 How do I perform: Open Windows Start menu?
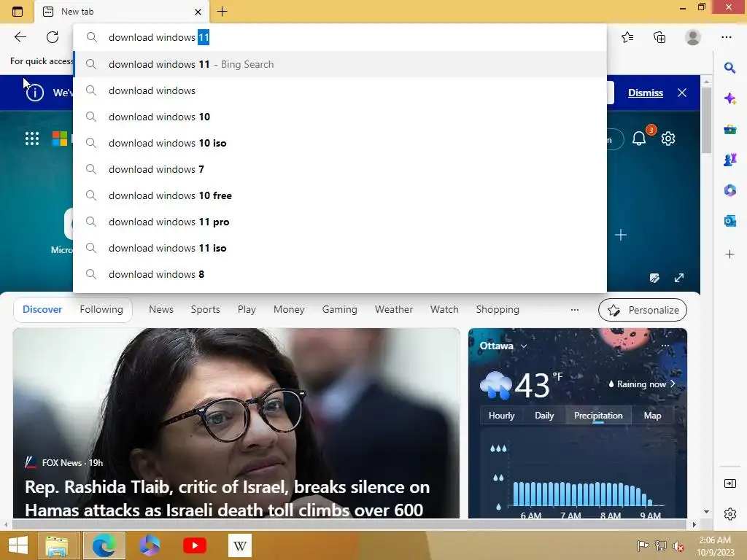(x=18, y=545)
